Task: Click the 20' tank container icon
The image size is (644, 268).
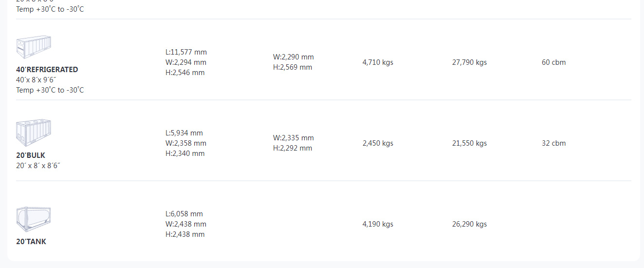Action: [34, 219]
